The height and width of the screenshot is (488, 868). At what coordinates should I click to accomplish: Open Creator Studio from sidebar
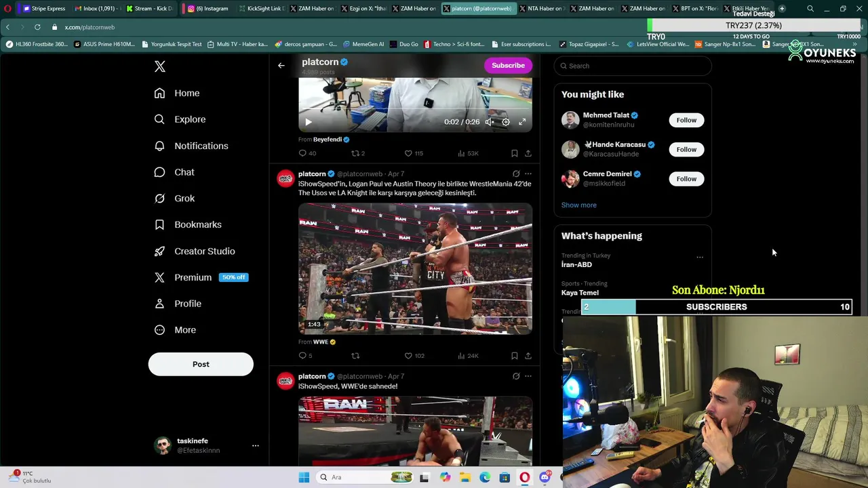tap(195, 251)
